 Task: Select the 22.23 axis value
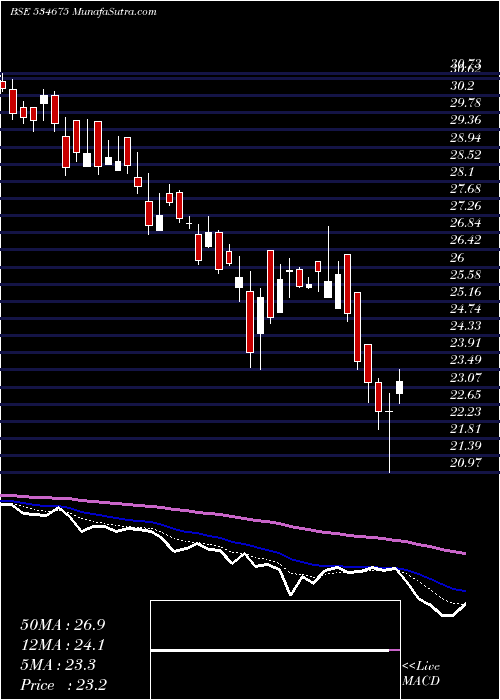465,412
